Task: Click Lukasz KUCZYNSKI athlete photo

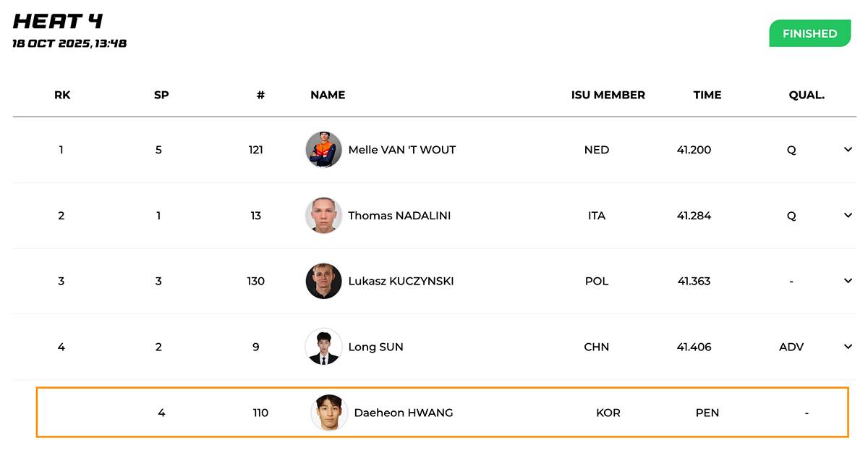Action: pos(323,281)
